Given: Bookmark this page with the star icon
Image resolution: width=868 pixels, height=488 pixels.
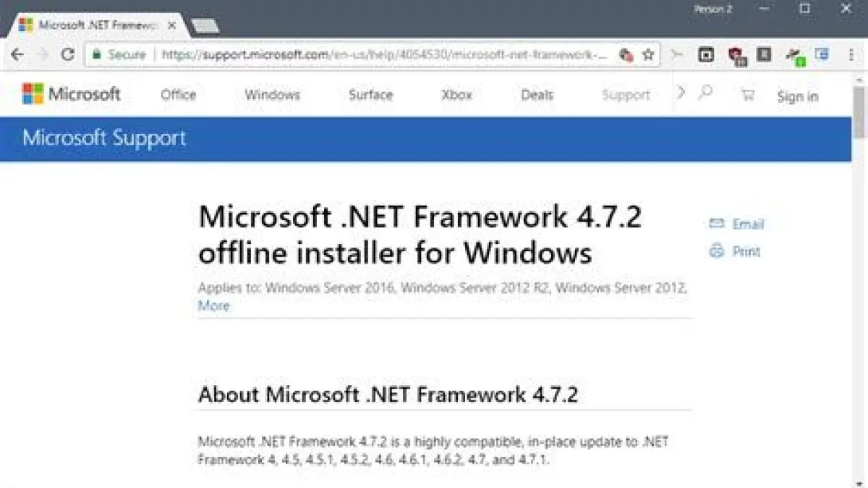Looking at the screenshot, I should coord(648,54).
